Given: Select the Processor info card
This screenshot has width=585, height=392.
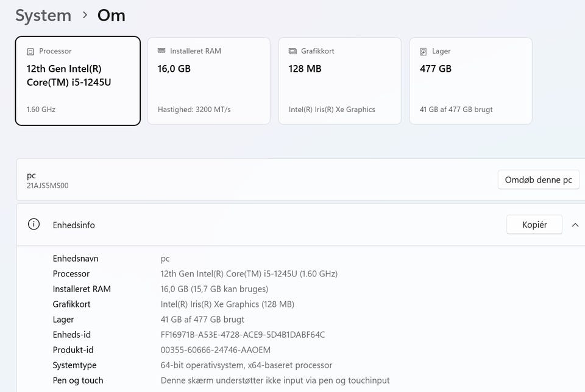Looking at the screenshot, I should coord(78,81).
